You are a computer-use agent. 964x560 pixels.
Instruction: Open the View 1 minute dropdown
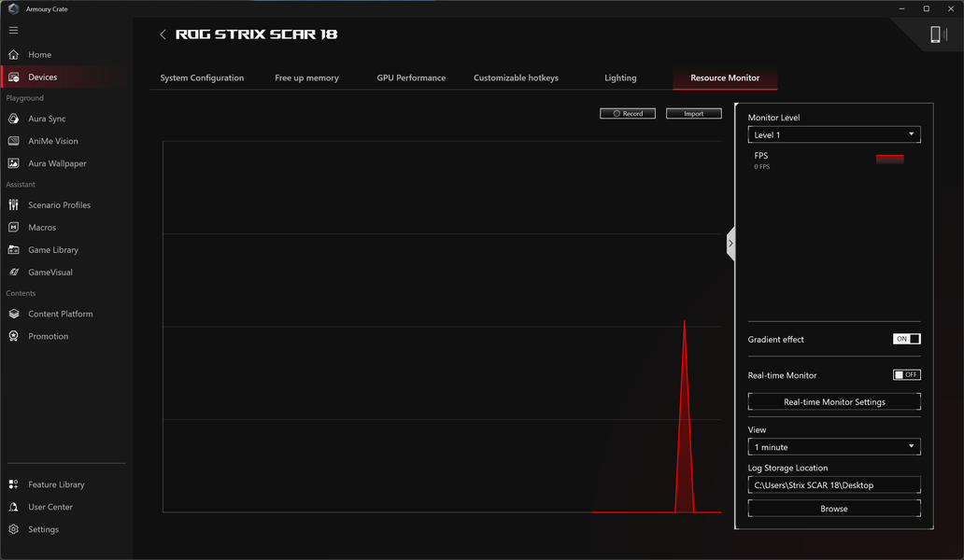click(x=833, y=447)
